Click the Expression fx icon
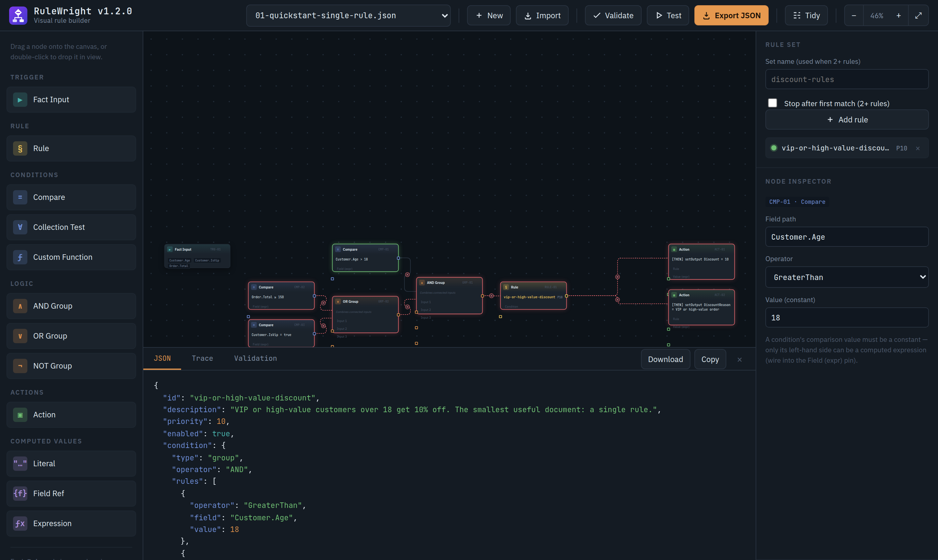938x560 pixels. 20,524
